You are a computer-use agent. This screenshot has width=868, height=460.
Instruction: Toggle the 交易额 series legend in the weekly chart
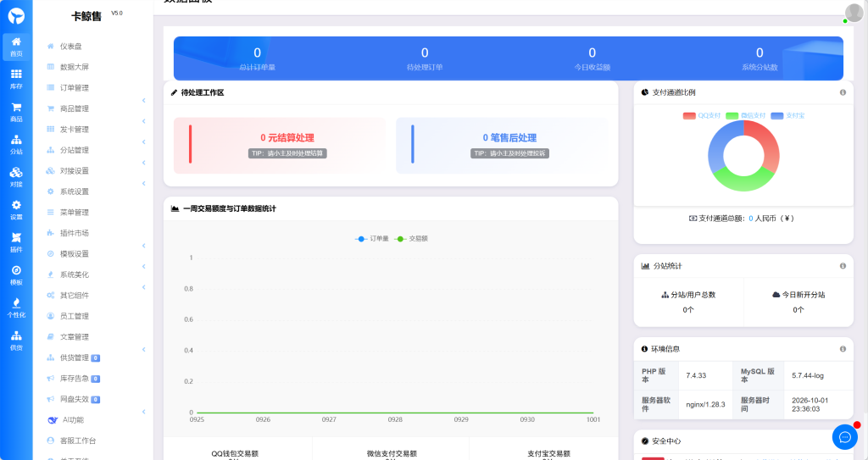[x=411, y=239]
